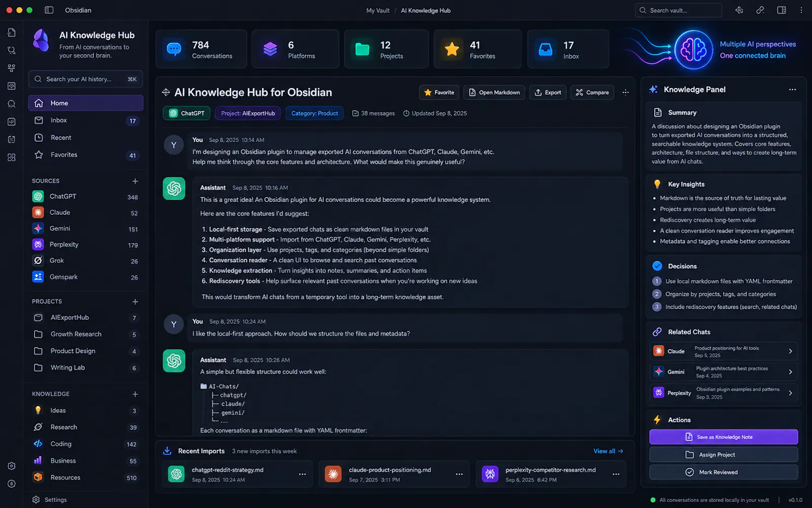This screenshot has width=812, height=508.
Task: Click the Inbox stat card tray icon
Action: click(545, 49)
